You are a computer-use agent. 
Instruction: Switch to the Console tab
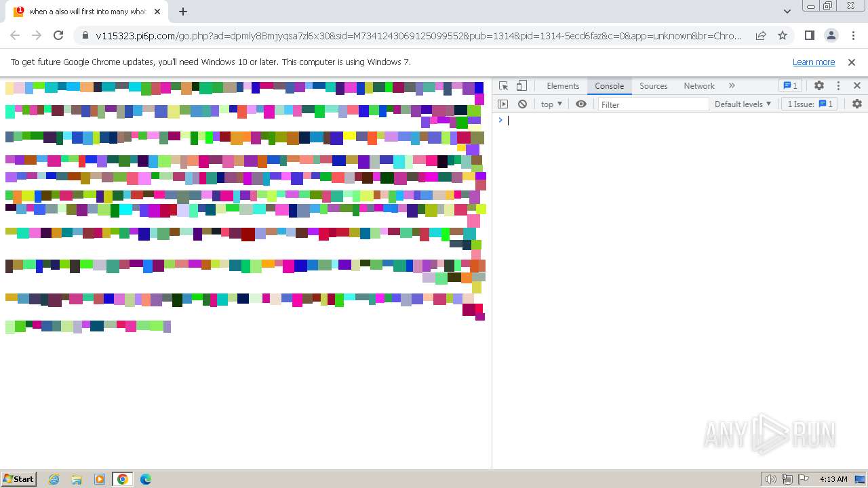[x=609, y=86]
